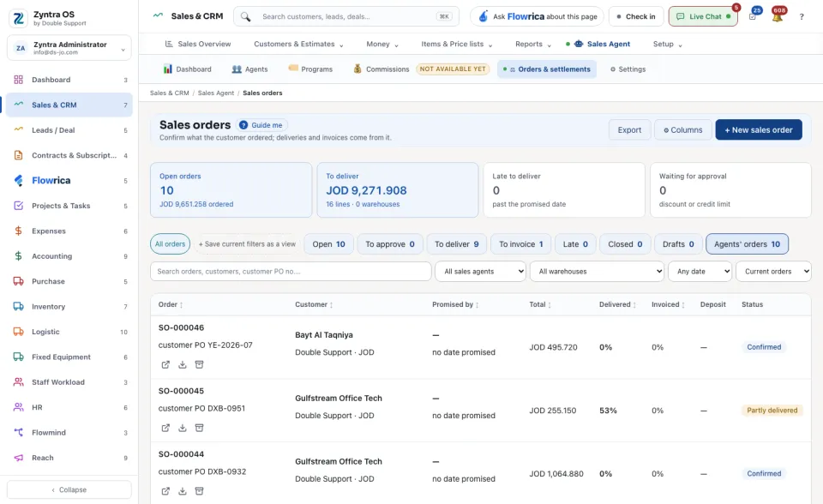Click the New sales order button
Screen dimensions: 823x504
759,129
